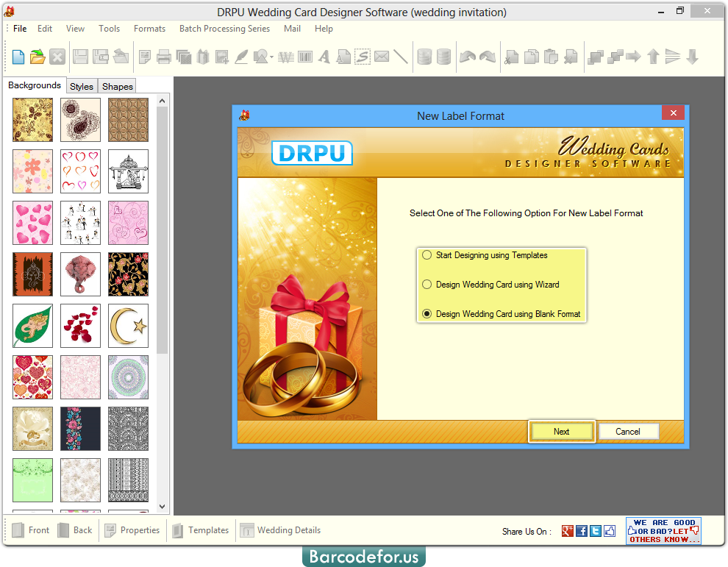The height and width of the screenshot is (567, 728).
Task: Choose Design Wedding Card using Wizard
Action: (427, 285)
